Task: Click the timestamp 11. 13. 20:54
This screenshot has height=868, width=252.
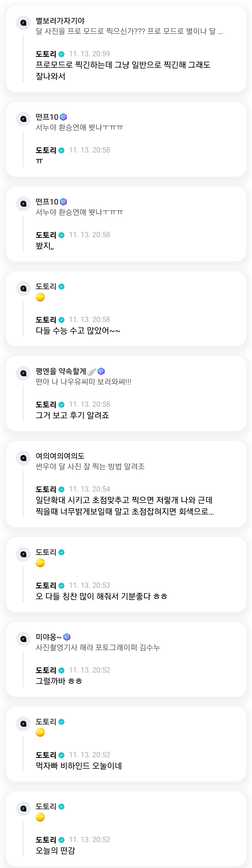Action: click(x=89, y=489)
